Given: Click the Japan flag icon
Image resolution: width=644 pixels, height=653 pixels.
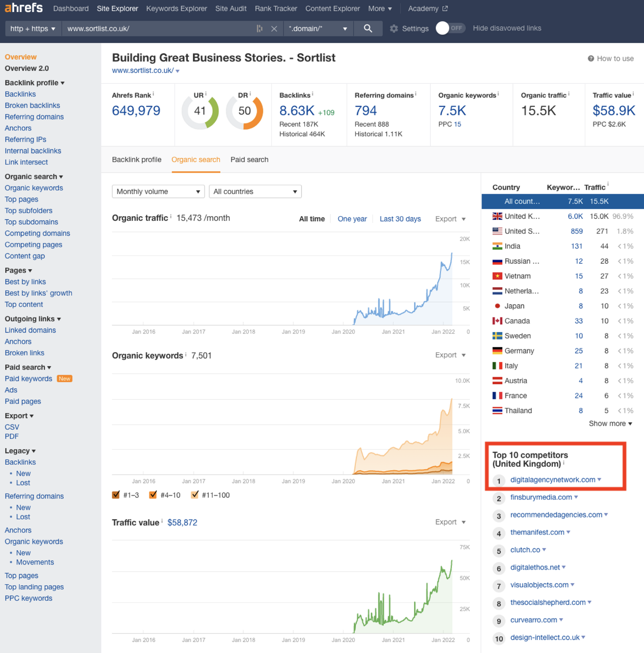Looking at the screenshot, I should (497, 306).
